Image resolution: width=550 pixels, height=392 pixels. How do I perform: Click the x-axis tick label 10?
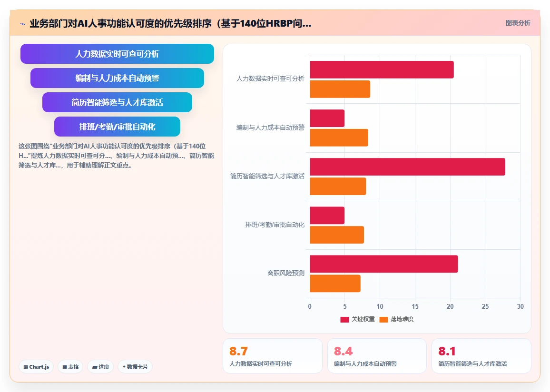[380, 307]
